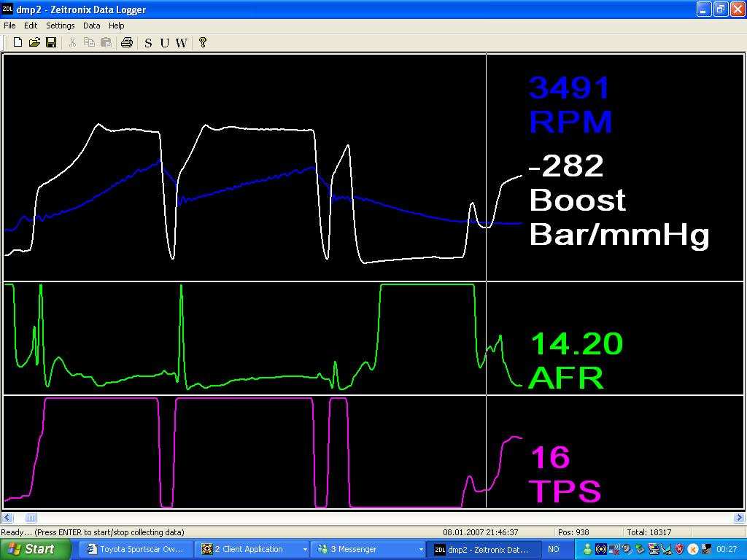The height and width of the screenshot is (560, 747).
Task: Expand the 2 Client Application taskbar group arrow
Action: [x=305, y=549]
